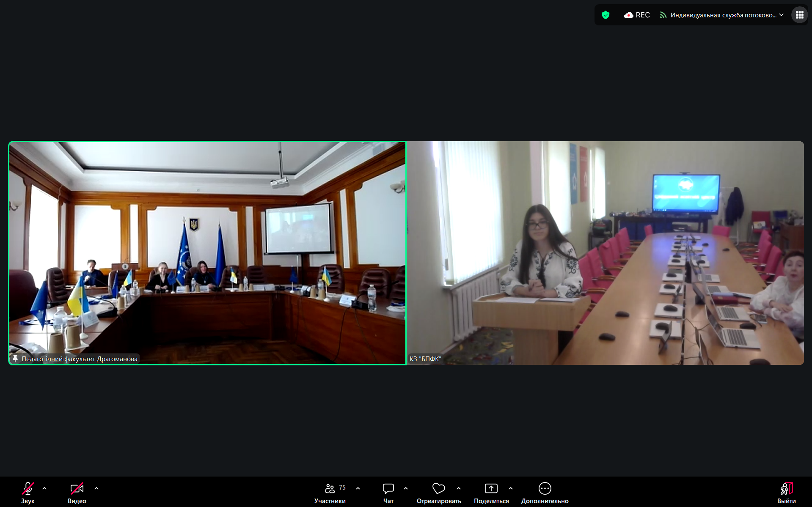
Task: Expand video options arrow next to Видео
Action: (96, 489)
